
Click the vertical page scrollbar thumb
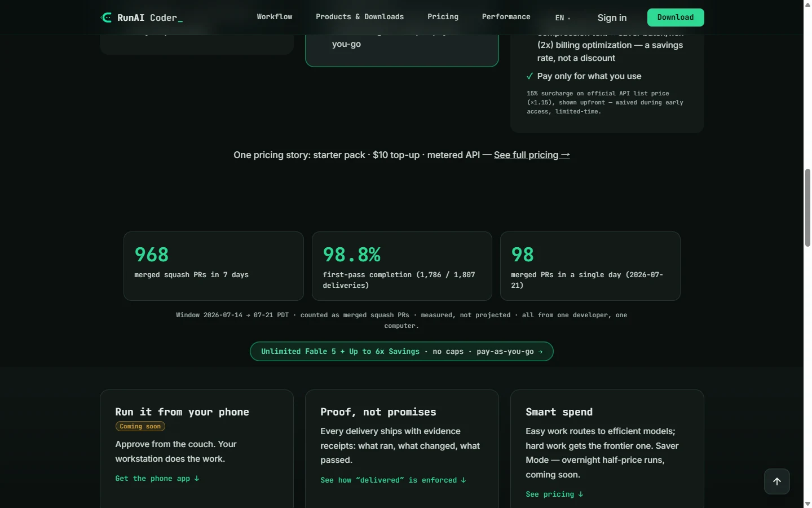tap(807, 207)
